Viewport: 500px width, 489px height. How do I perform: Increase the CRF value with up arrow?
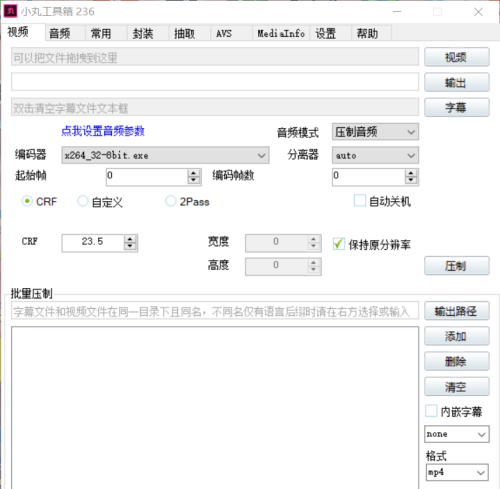click(x=130, y=239)
